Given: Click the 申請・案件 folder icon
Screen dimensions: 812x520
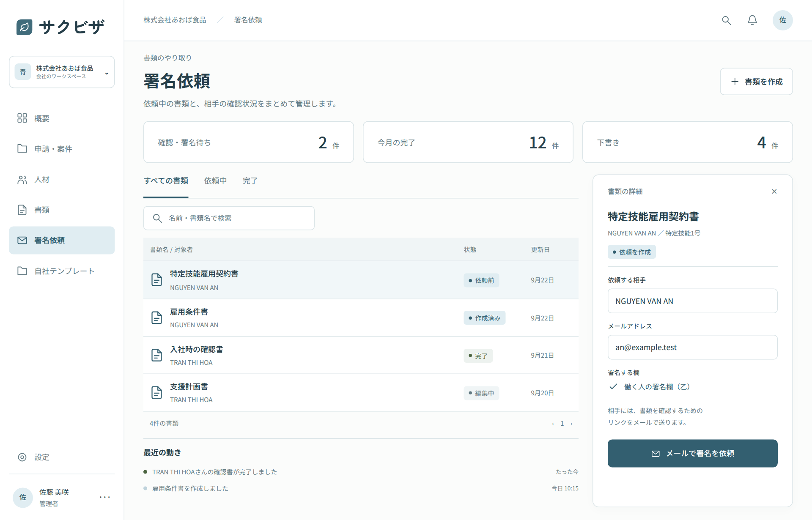Looking at the screenshot, I should point(22,148).
